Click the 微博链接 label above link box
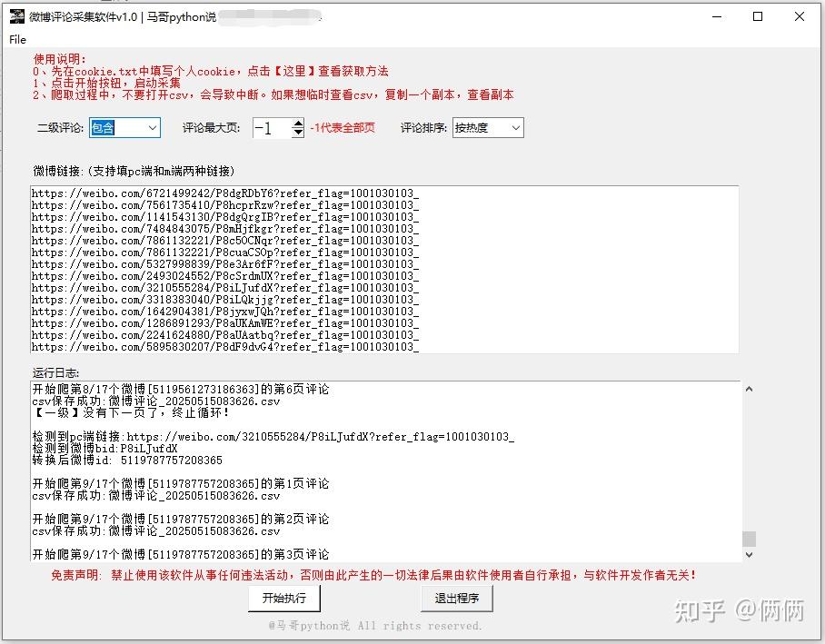 click(134, 171)
